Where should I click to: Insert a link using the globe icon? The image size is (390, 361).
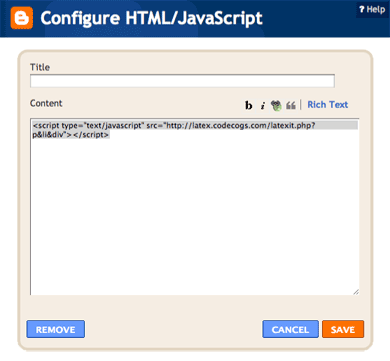click(276, 105)
